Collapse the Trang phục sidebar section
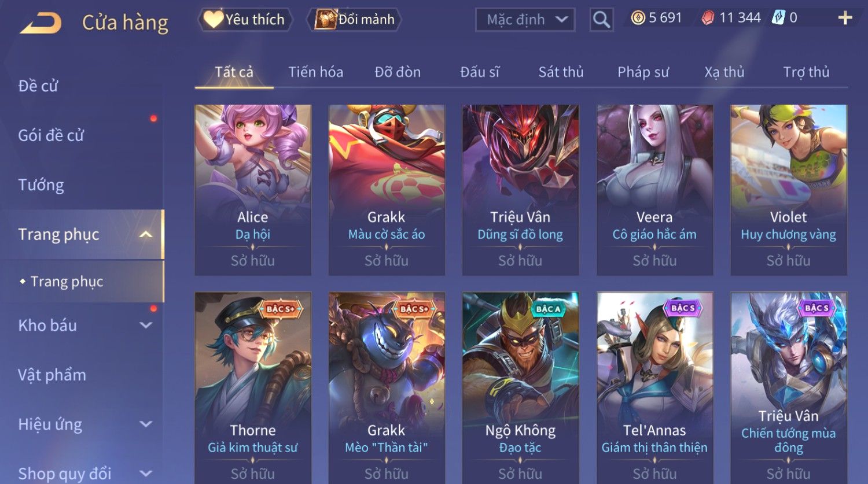The height and width of the screenshot is (484, 868). pyautogui.click(x=146, y=234)
